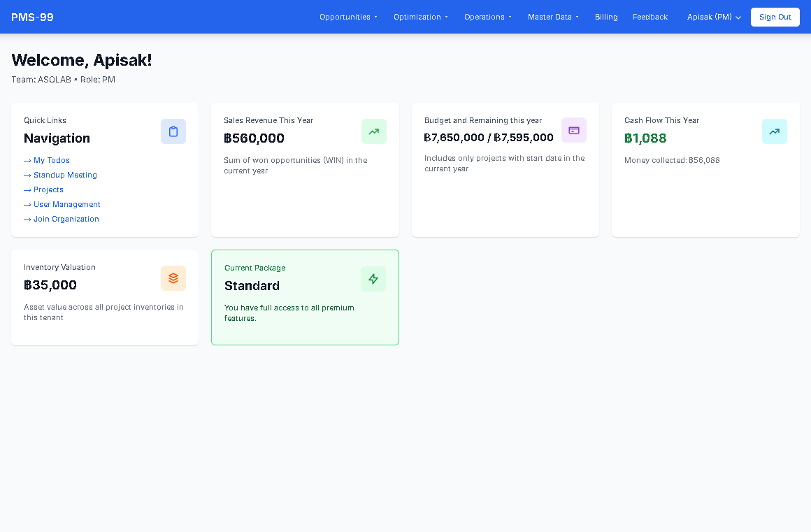Viewport: 811px width, 532px height.
Task: Expand the Master Data menu
Action: pyautogui.click(x=553, y=17)
